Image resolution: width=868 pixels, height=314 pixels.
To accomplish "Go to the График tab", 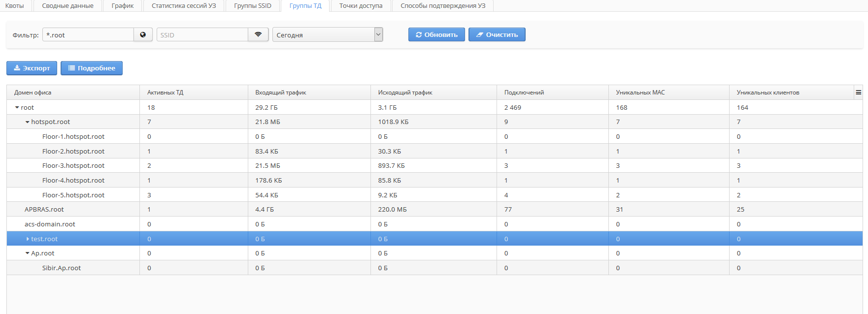I will point(123,6).
